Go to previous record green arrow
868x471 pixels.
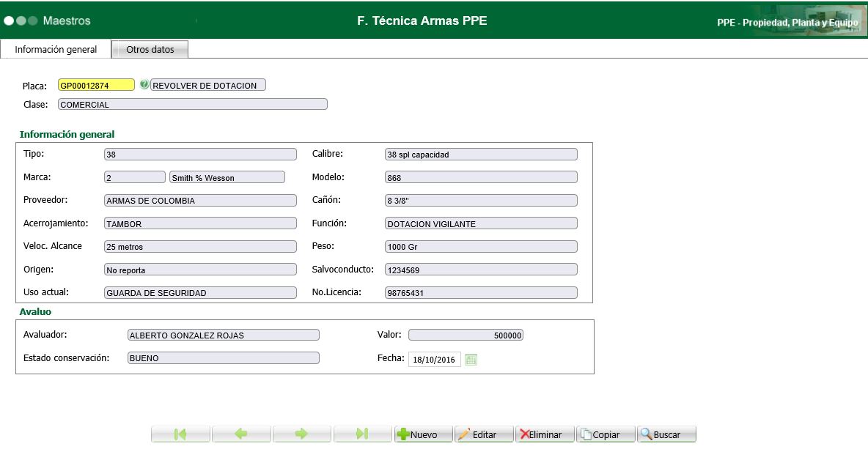pos(240,434)
